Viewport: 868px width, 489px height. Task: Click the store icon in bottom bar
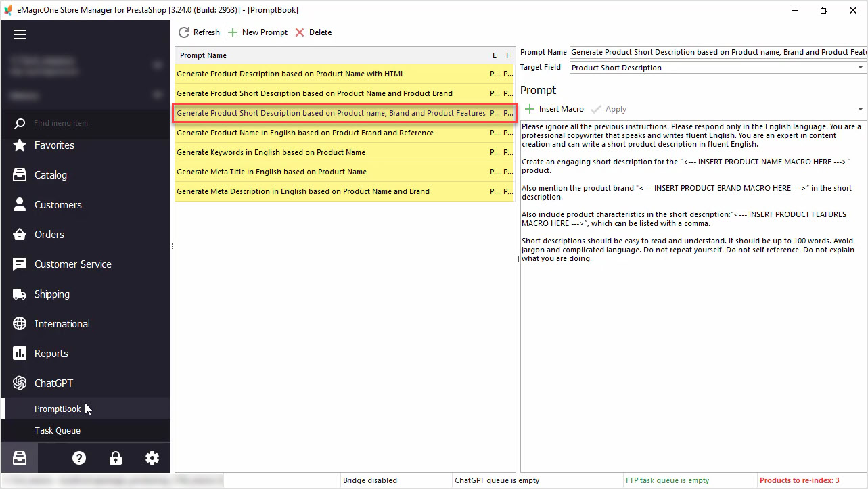click(x=20, y=458)
